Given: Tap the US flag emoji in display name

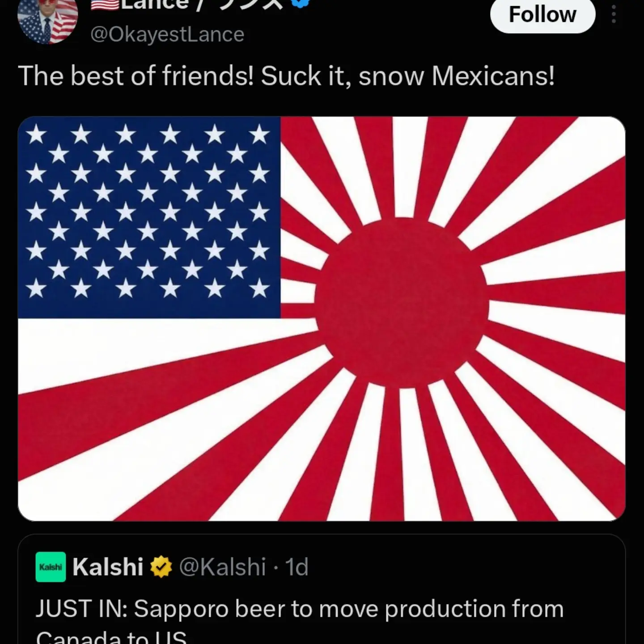Looking at the screenshot, I should 104,4.
